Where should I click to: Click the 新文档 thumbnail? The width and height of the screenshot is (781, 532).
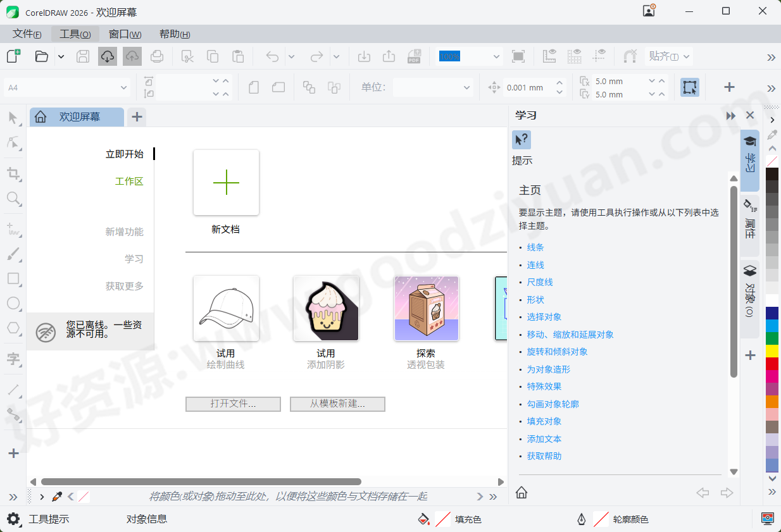225,182
